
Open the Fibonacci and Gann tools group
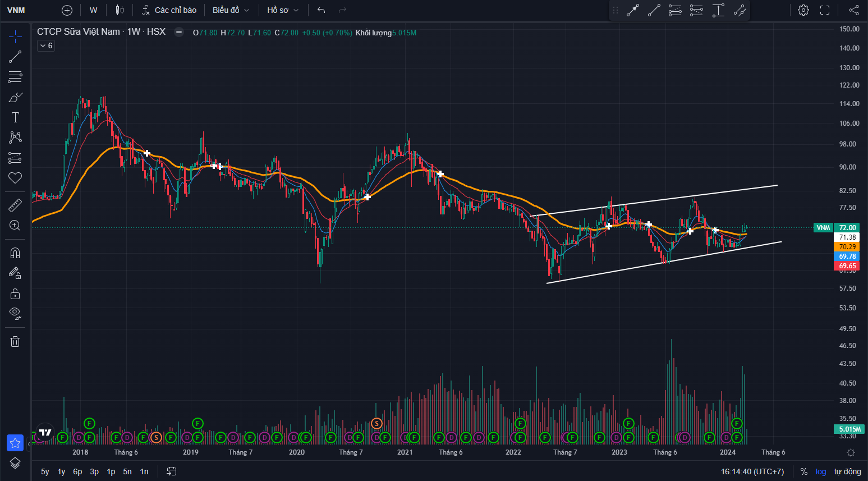[15, 77]
